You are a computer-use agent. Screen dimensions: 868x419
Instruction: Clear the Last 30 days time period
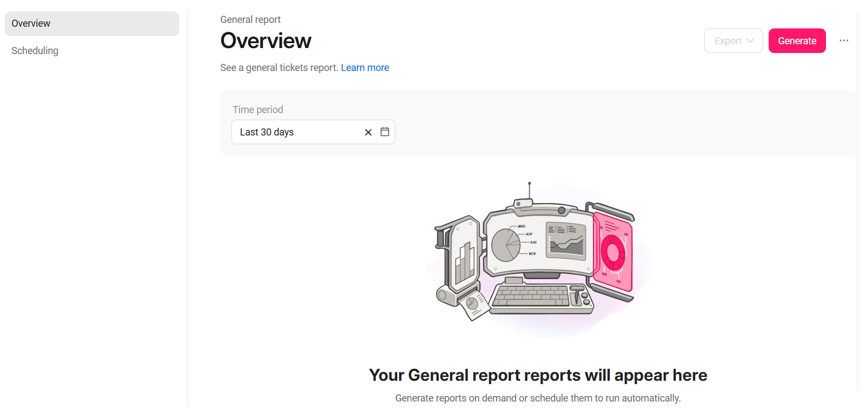(x=368, y=132)
